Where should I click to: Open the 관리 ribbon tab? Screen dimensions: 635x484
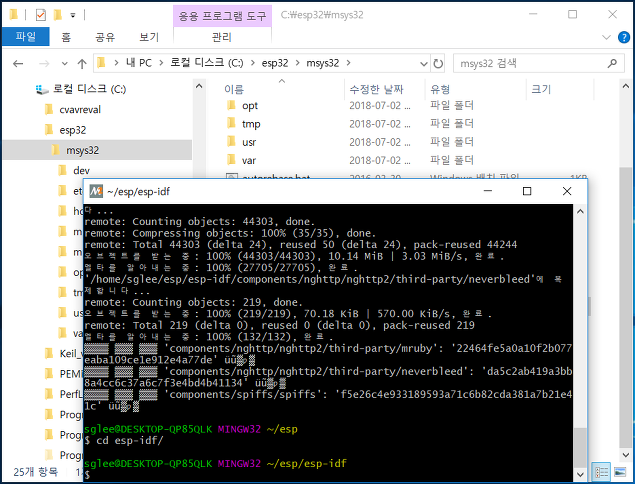222,37
